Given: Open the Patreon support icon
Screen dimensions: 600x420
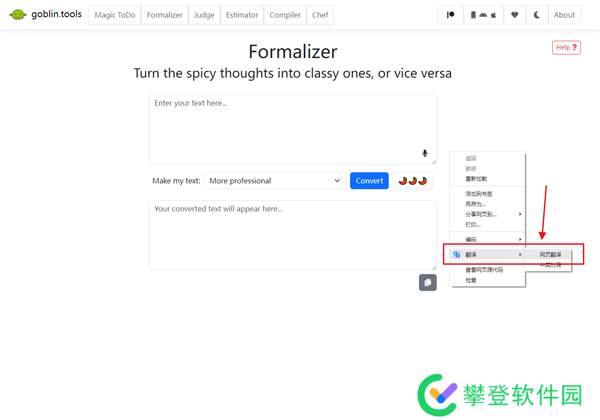Looking at the screenshot, I should tap(450, 15).
